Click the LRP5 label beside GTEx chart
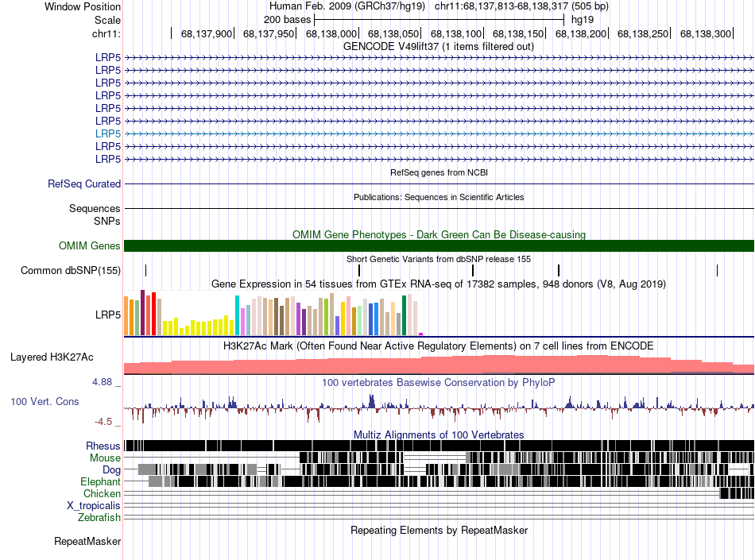Screen dimensions: 755x560 108,315
